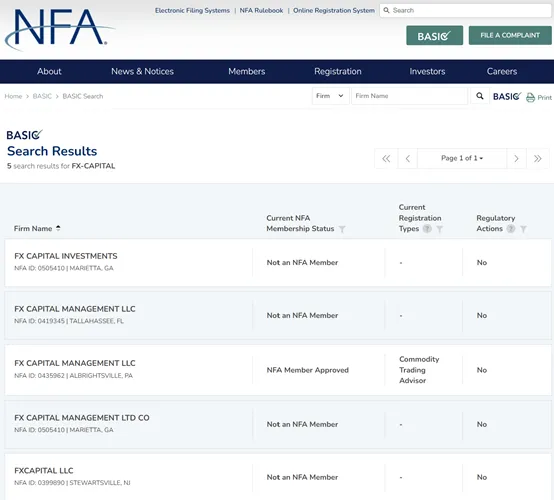554x500 pixels.
Task: Open the Members menu
Action: [247, 71]
